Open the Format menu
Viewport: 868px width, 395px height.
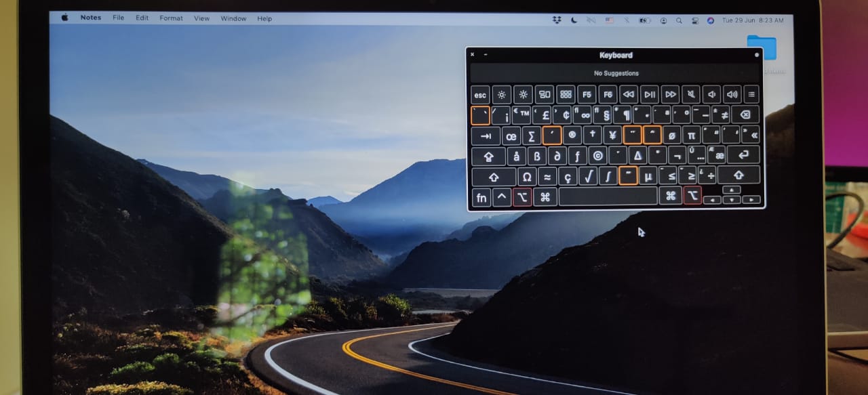click(x=171, y=18)
